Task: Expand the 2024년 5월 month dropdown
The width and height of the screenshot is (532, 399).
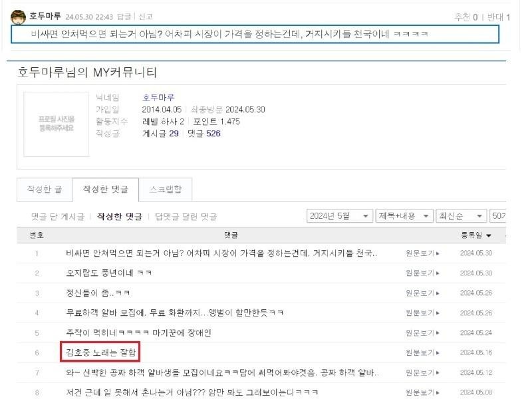Action: pyautogui.click(x=340, y=217)
